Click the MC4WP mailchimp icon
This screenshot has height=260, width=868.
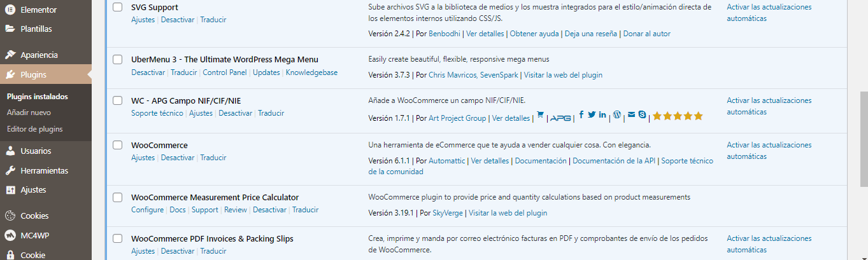pos(10,235)
